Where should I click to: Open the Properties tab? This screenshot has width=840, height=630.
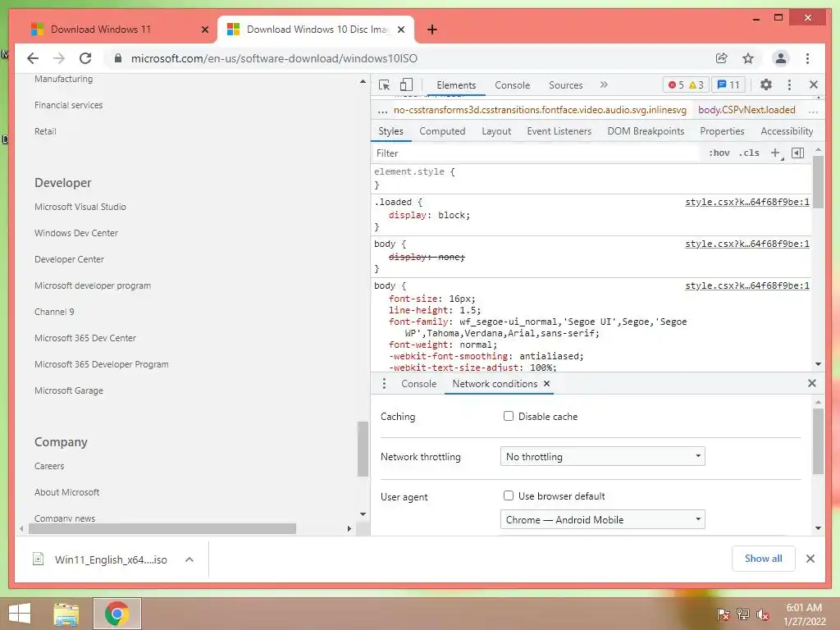722,131
